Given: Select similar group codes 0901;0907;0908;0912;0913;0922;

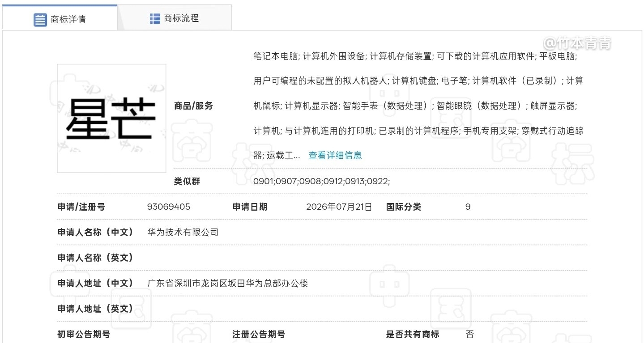Looking at the screenshot, I should click(322, 181).
